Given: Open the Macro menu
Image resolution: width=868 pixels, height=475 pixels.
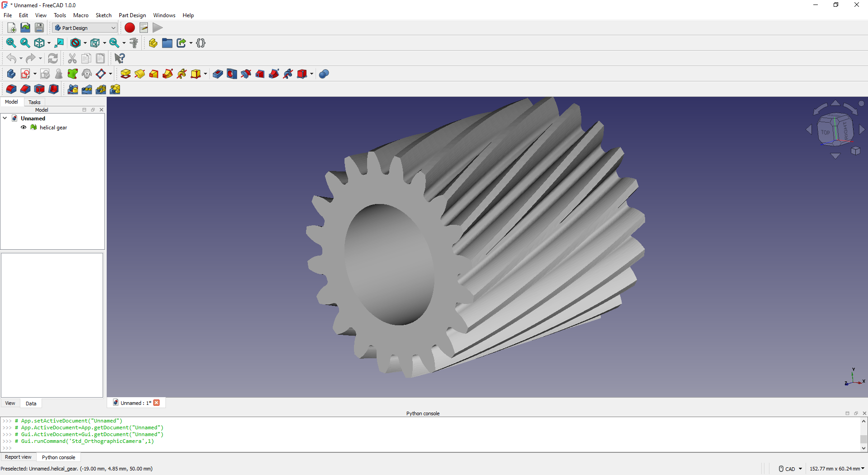Looking at the screenshot, I should [80, 15].
